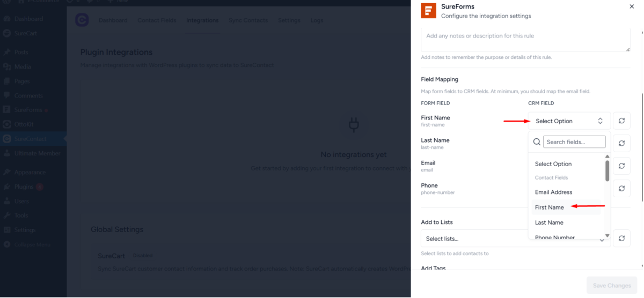644x298 pixels.
Task: Click the Collapse Menu link
Action: pos(32,244)
